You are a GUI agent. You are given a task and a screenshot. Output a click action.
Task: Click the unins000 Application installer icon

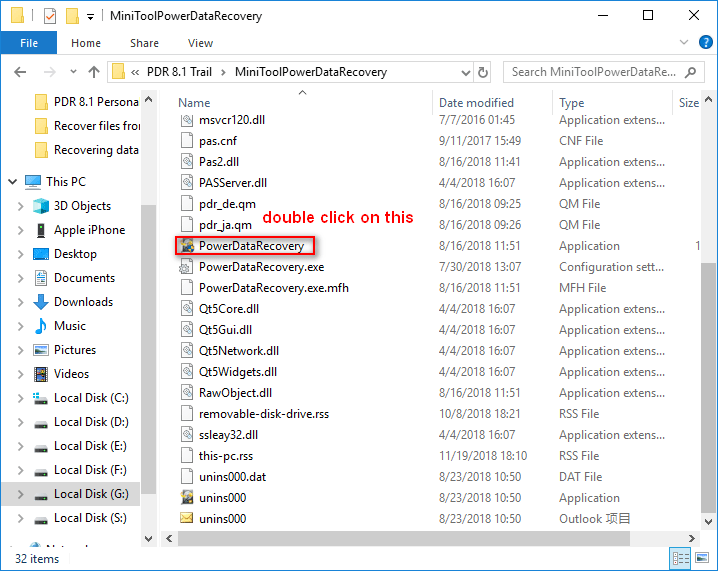click(x=187, y=498)
